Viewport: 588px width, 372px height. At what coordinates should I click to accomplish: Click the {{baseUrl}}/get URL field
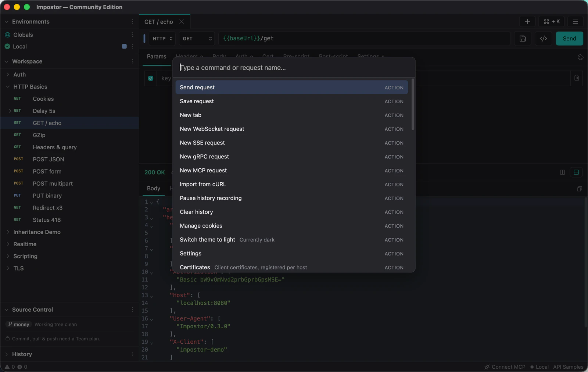(x=364, y=39)
